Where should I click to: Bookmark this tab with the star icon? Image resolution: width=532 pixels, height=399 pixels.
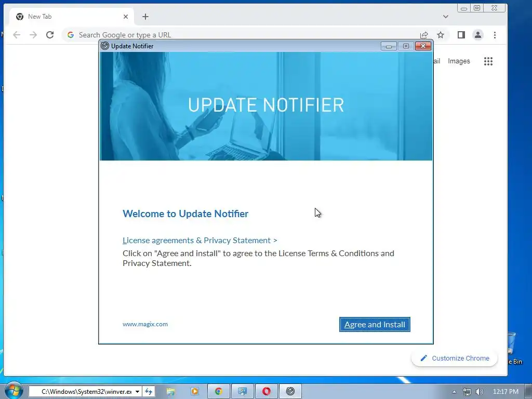pyautogui.click(x=441, y=35)
